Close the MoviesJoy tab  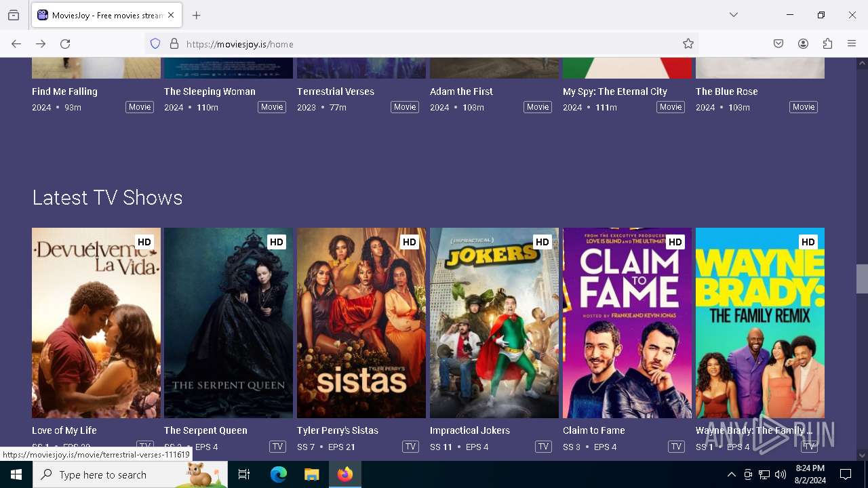[x=171, y=15]
